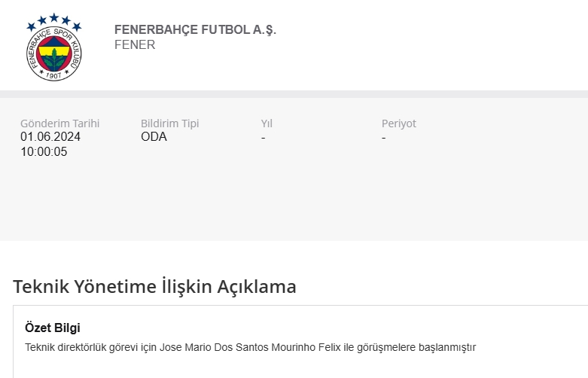Click the Gönderim Tarihi label
This screenshot has width=588, height=378.
[x=59, y=123]
